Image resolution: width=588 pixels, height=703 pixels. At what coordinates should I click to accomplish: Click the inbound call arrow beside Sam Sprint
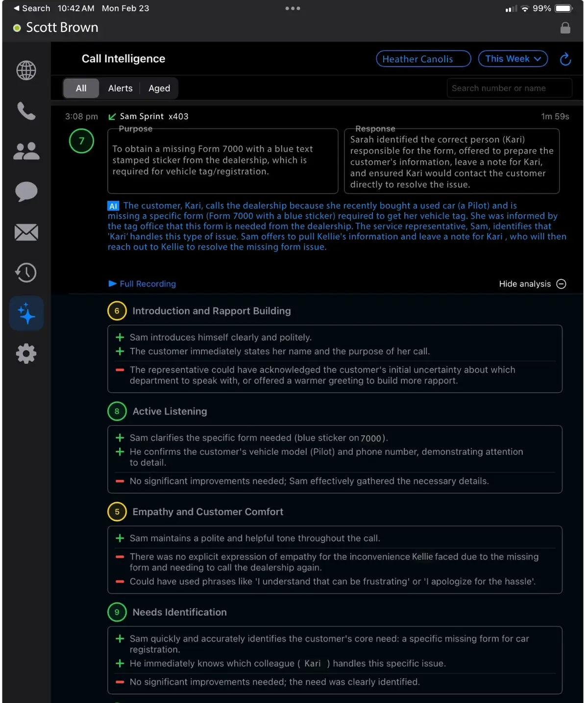point(112,117)
